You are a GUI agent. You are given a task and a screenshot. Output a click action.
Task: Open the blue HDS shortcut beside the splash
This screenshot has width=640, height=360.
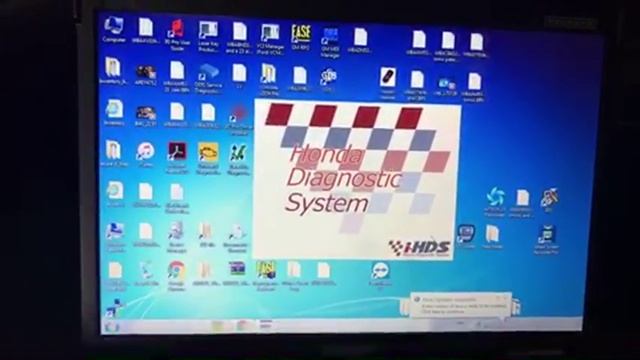[466, 236]
